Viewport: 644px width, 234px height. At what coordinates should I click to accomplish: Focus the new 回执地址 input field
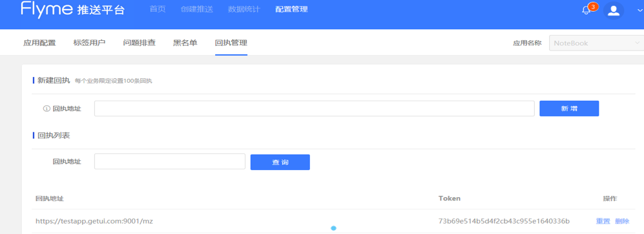[314, 109]
